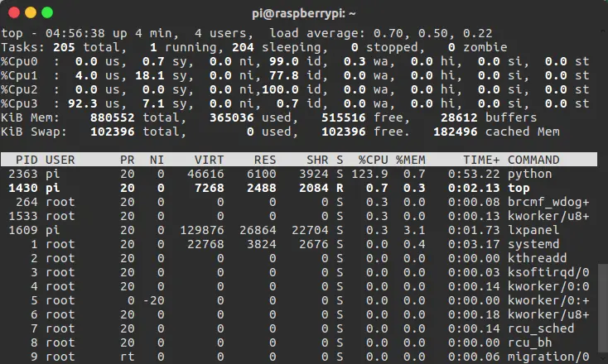Click the rcu_sched command entry
This screenshot has width=608, height=364.
tap(541, 328)
